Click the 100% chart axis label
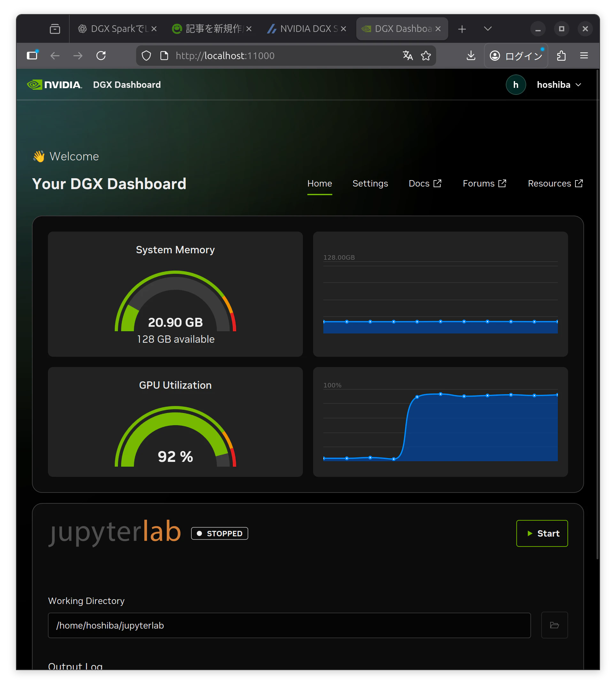 [x=332, y=385]
